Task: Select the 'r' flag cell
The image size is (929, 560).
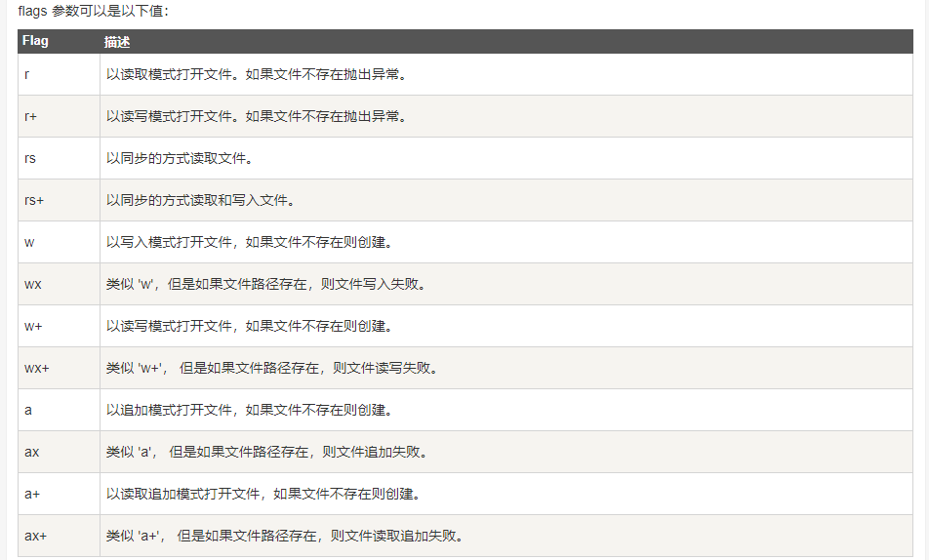Action: pyautogui.click(x=59, y=75)
